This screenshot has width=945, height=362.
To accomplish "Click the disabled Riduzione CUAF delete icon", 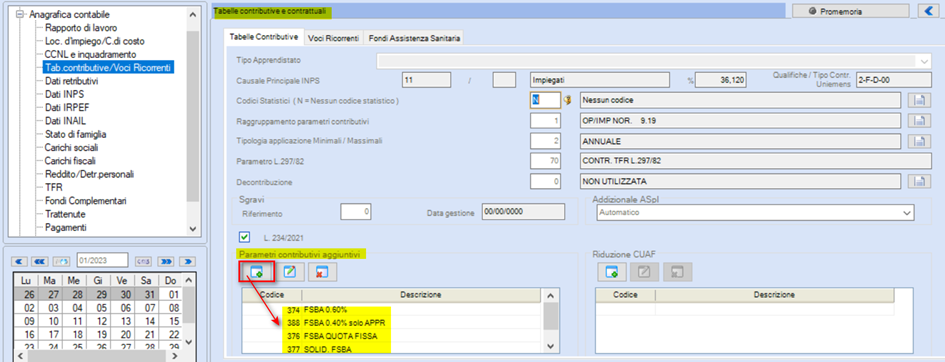I will 677,272.
